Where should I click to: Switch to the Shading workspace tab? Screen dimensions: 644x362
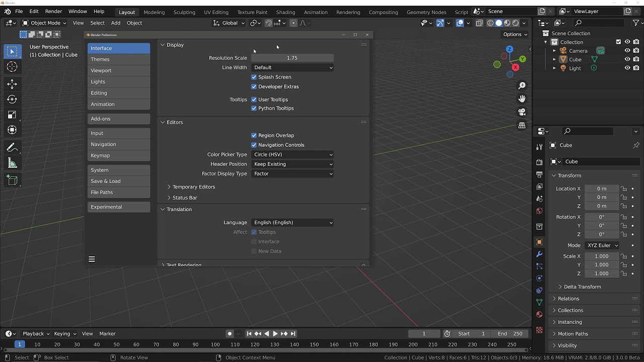[285, 12]
